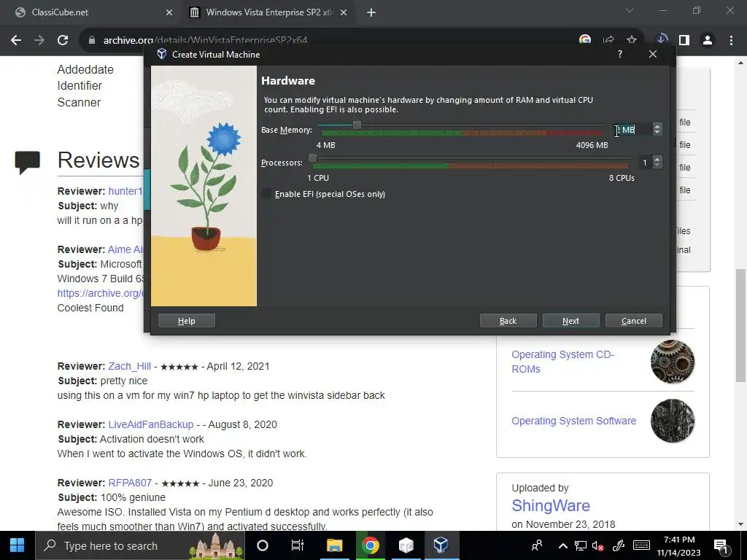Click the help question mark in dialog
The height and width of the screenshot is (560, 747).
[x=620, y=54]
